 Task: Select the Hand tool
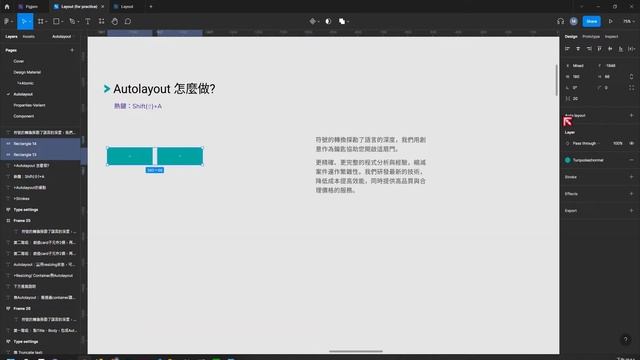(115, 21)
